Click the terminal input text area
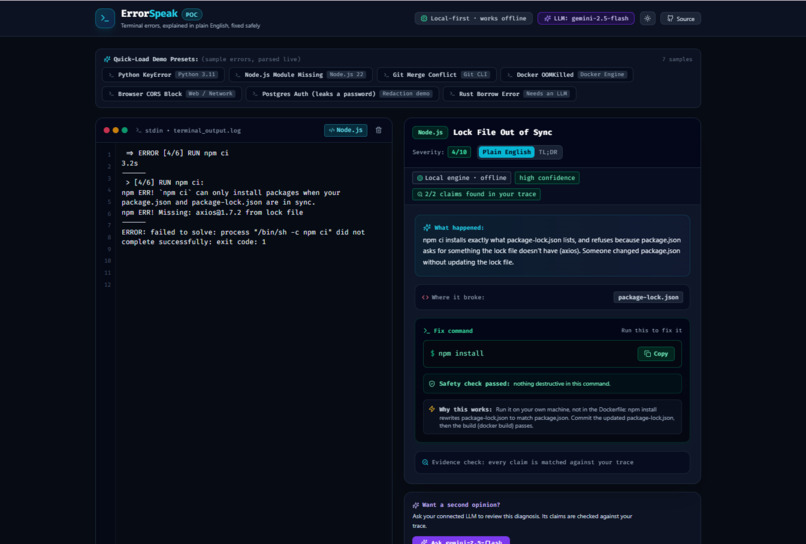Image resolution: width=806 pixels, height=544 pixels. pyautogui.click(x=253, y=343)
